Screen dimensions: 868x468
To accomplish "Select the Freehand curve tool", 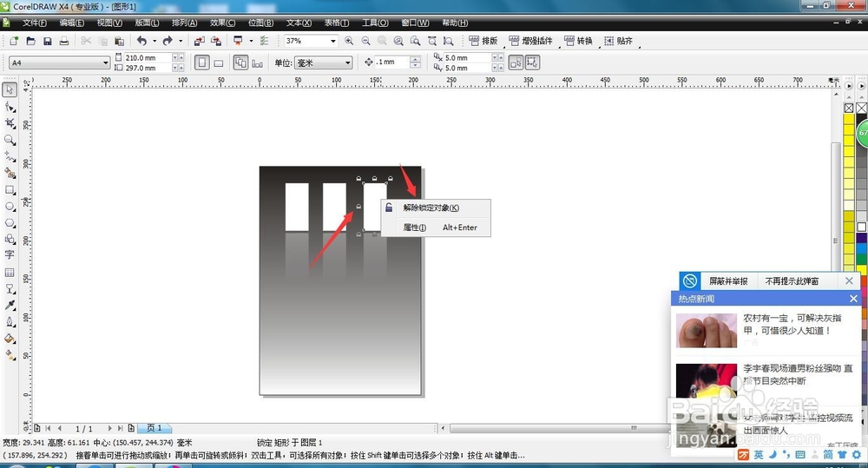I will pos(10,156).
